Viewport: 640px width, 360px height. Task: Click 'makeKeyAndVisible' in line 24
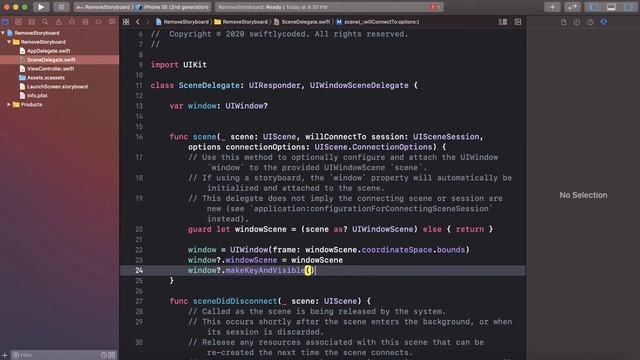pyautogui.click(x=264, y=270)
